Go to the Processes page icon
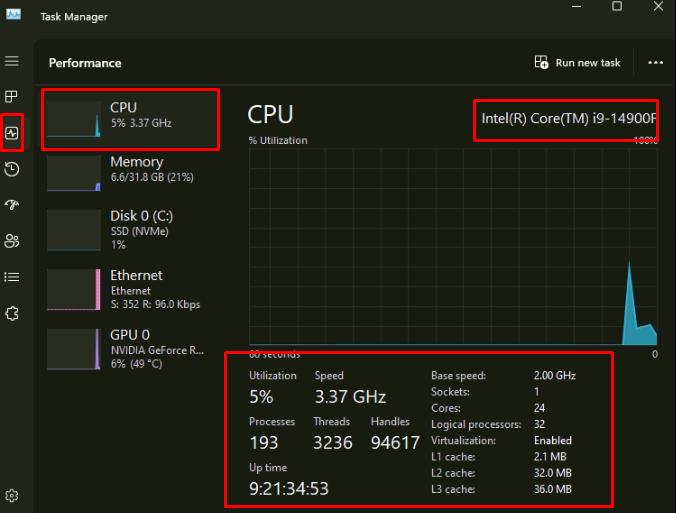The image size is (676, 513). 11,96
